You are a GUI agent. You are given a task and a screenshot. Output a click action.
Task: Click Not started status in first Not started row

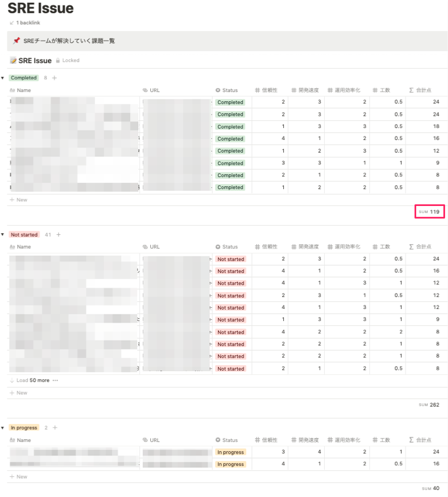[231, 259]
